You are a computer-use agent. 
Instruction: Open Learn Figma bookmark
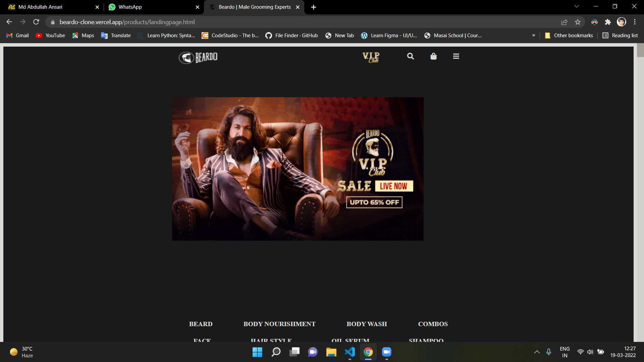click(x=389, y=36)
